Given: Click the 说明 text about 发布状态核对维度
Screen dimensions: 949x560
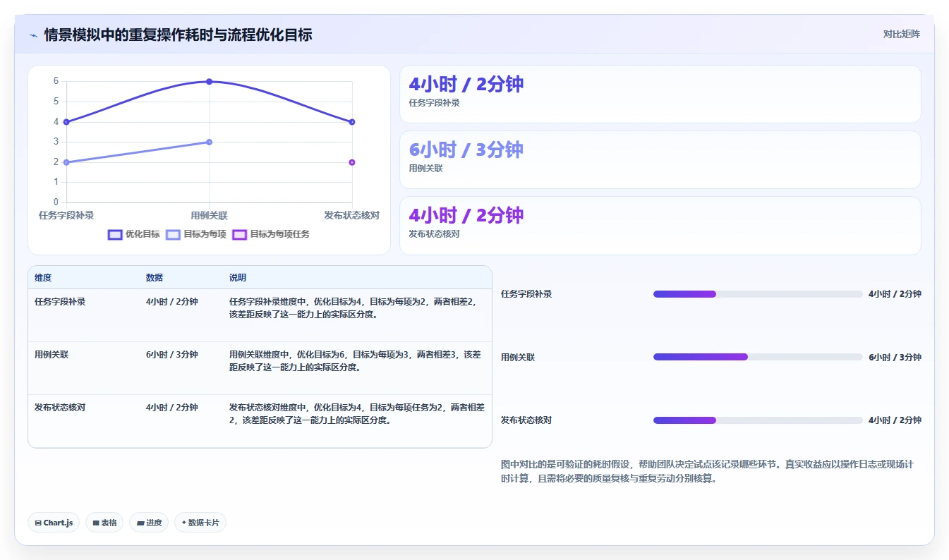Looking at the screenshot, I should point(357,414).
